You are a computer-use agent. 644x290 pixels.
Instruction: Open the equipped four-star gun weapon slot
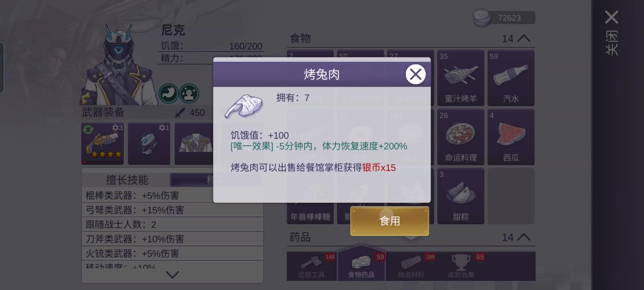point(103,144)
